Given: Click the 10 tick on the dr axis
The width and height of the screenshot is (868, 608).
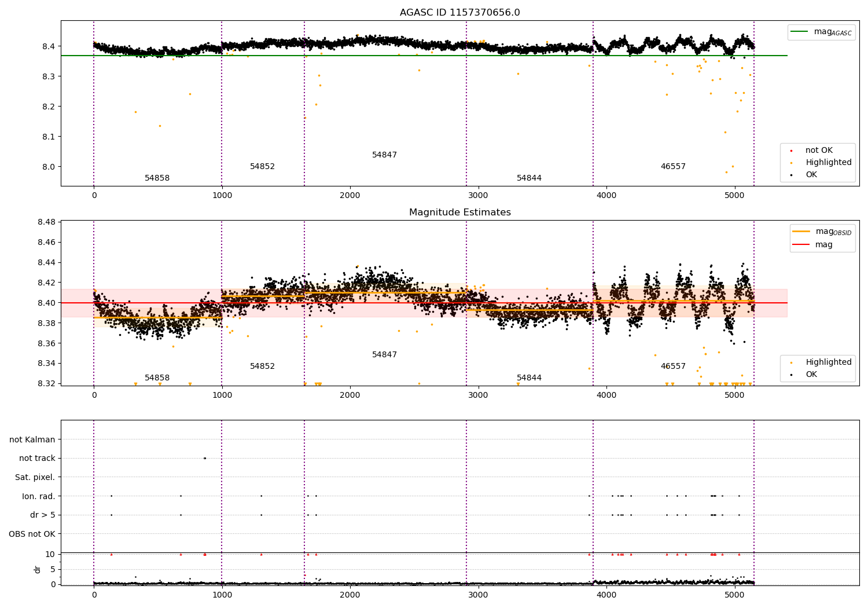Looking at the screenshot, I should tap(51, 554).
